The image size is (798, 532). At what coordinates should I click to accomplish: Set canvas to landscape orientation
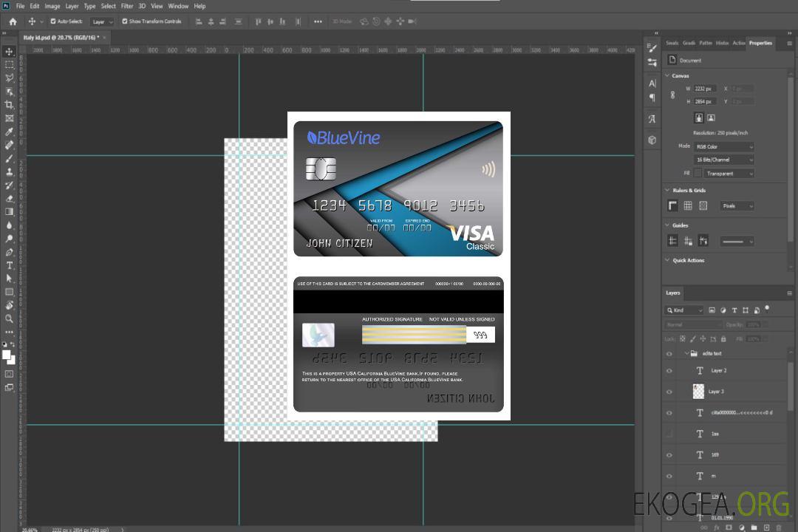point(712,118)
